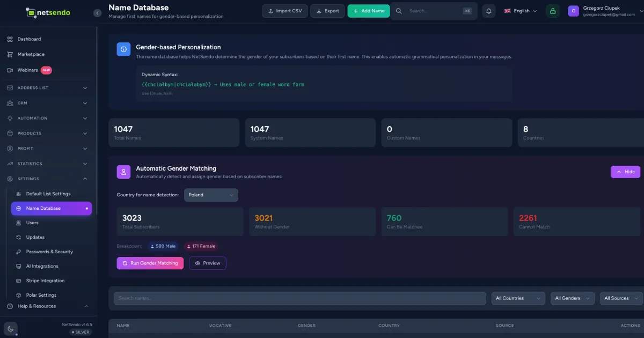This screenshot has width=644, height=338.
Task: Click the AI Integrations icon
Action: click(19, 266)
